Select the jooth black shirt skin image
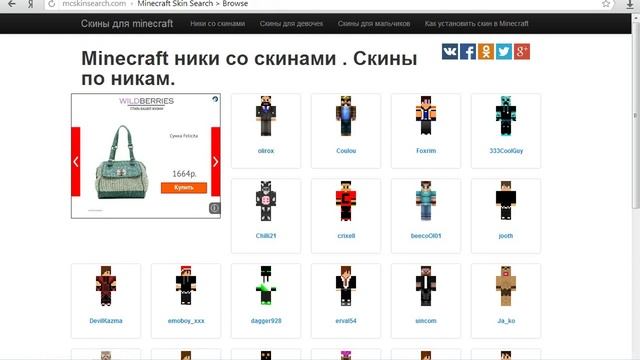The width and height of the screenshot is (640, 360). click(506, 201)
